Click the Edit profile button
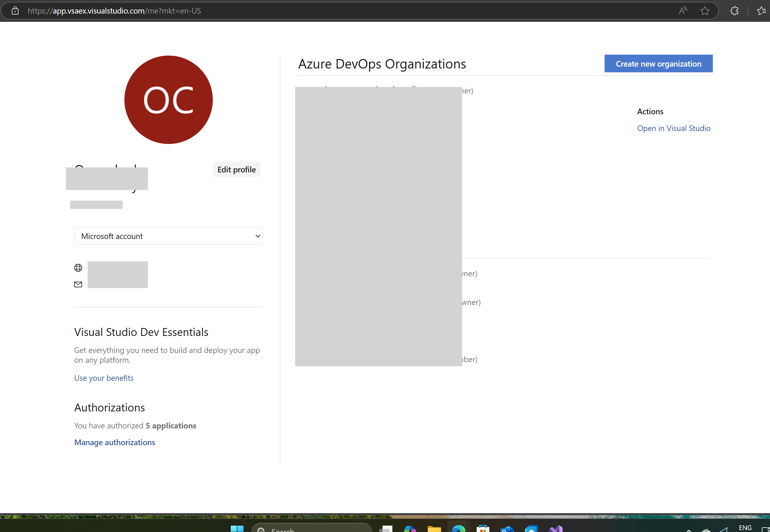Image resolution: width=770 pixels, height=532 pixels. click(237, 170)
